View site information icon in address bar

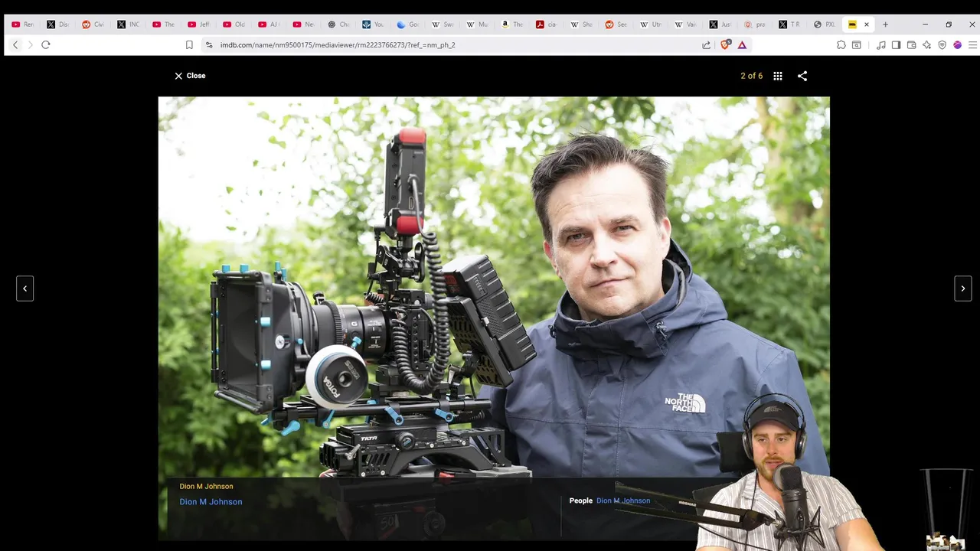tap(209, 45)
